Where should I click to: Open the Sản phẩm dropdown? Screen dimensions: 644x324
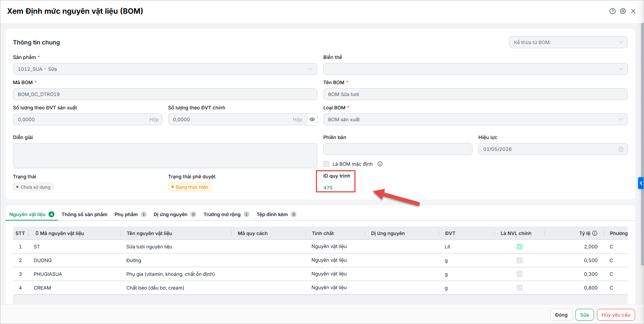click(165, 69)
